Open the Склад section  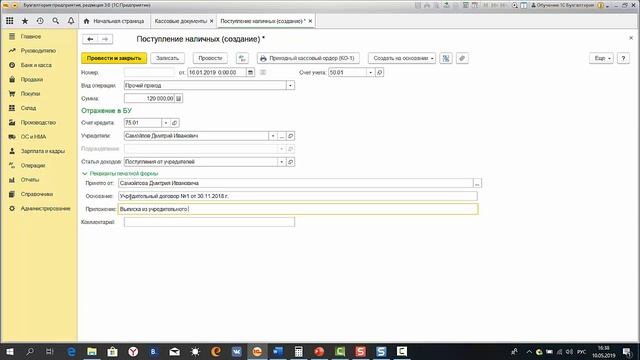(28, 108)
